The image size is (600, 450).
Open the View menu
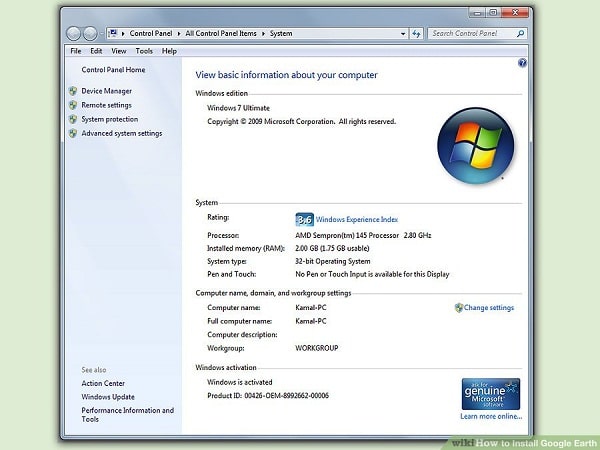tap(119, 51)
